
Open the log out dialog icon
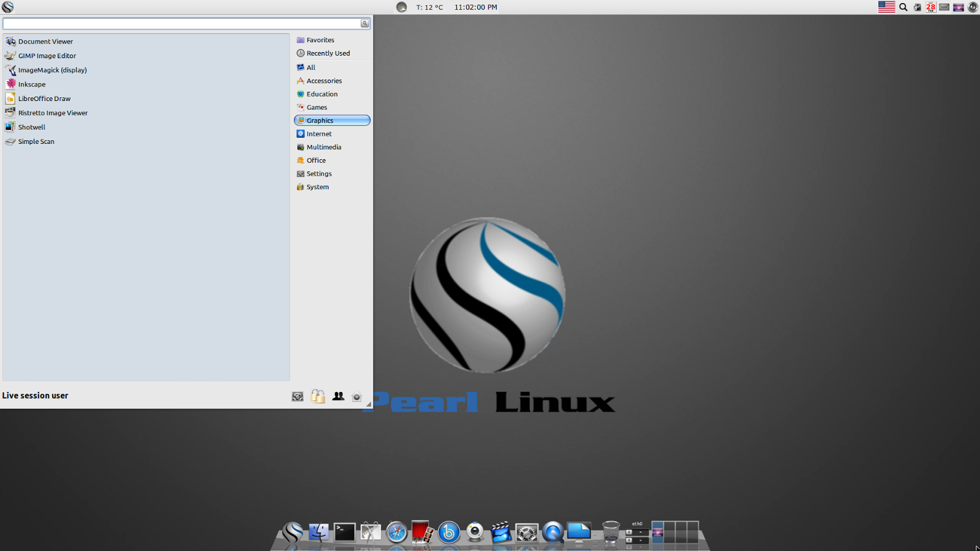pyautogui.click(x=356, y=397)
